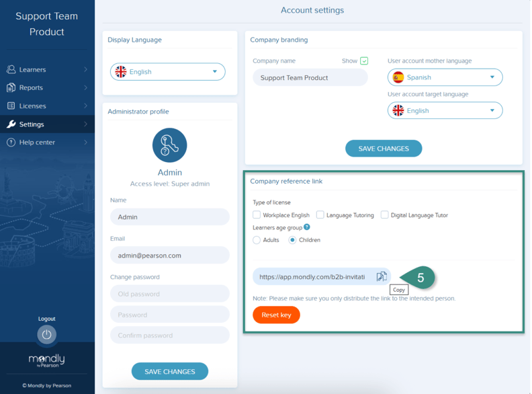
Task: Expand the Learners menu chevron
Action: tap(85, 69)
